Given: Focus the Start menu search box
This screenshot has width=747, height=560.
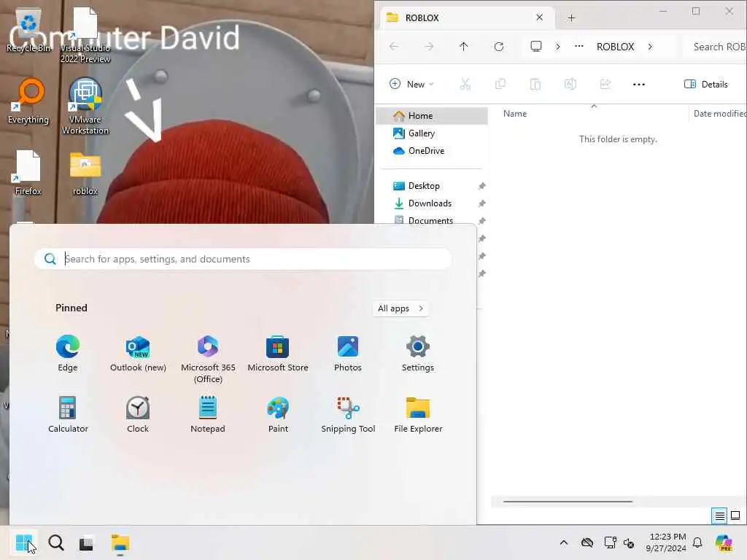Looking at the screenshot, I should point(242,259).
